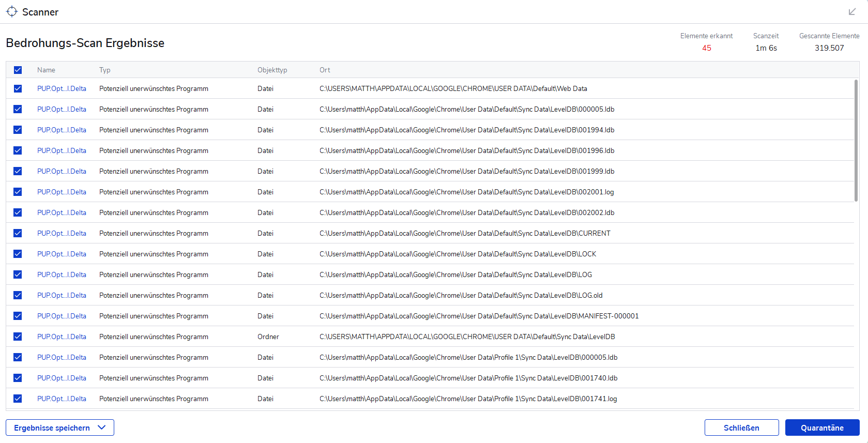This screenshot has width=868, height=443.
Task: Uncheck the LevelDB\CURRENT file row
Action: coord(18,233)
